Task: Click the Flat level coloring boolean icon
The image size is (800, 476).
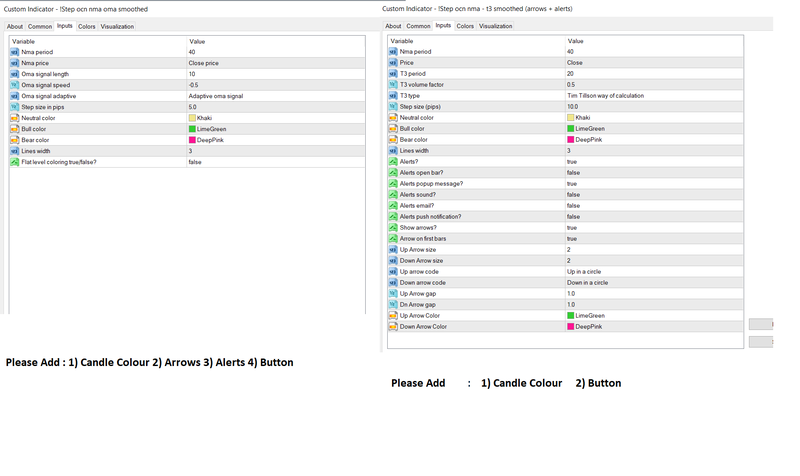Action: (14, 161)
